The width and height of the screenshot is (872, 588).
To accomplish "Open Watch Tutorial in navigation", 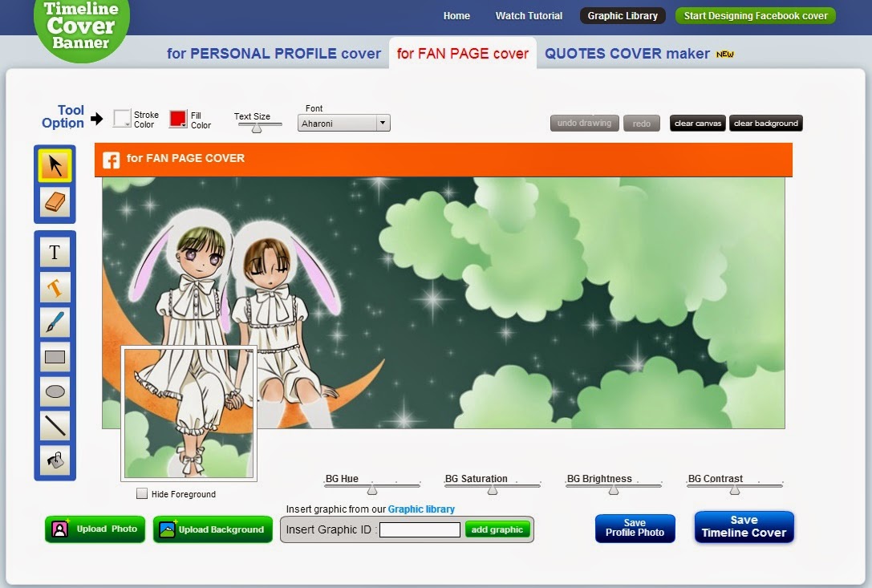I will [529, 15].
